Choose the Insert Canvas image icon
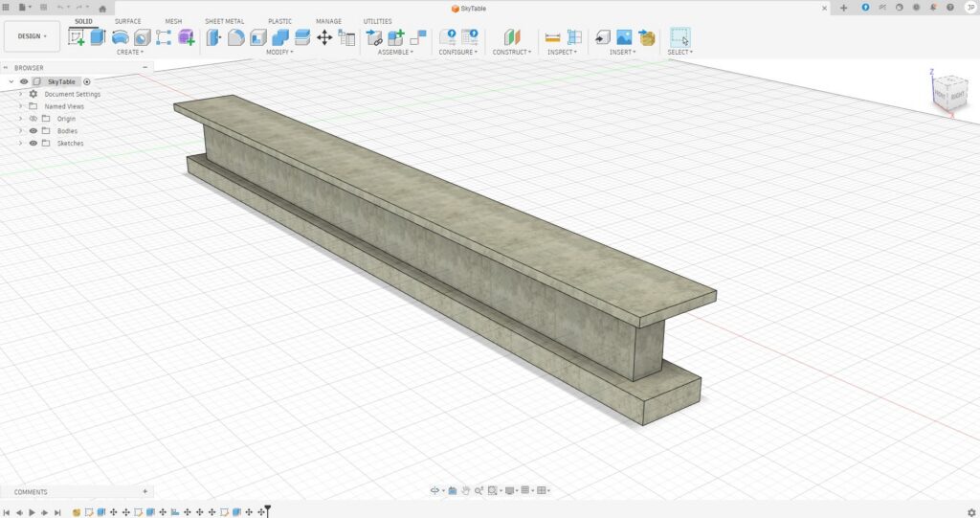Image resolution: width=980 pixels, height=518 pixels. tap(624, 37)
